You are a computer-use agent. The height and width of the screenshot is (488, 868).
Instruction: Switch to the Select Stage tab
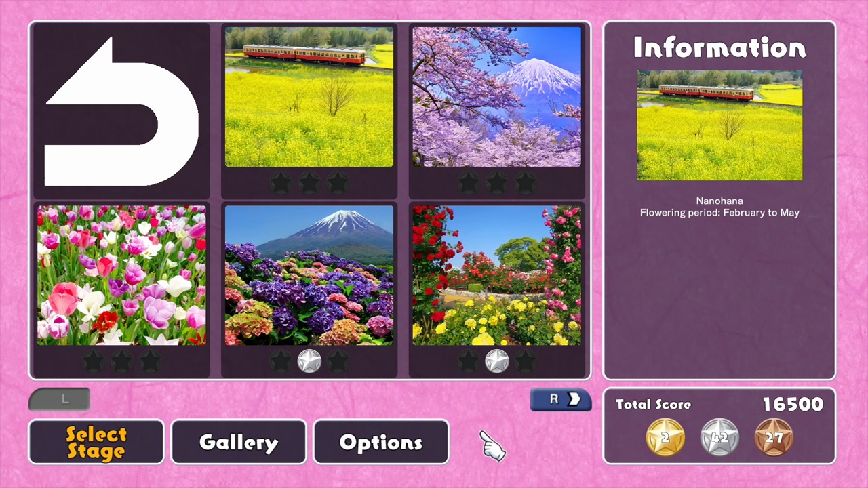[96, 442]
